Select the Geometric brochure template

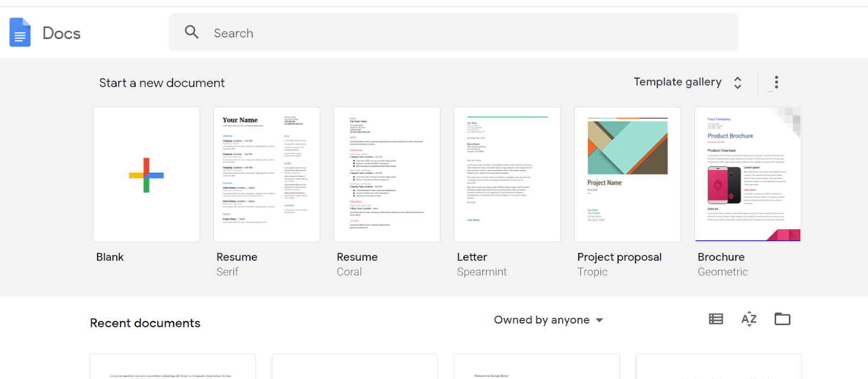point(748,174)
